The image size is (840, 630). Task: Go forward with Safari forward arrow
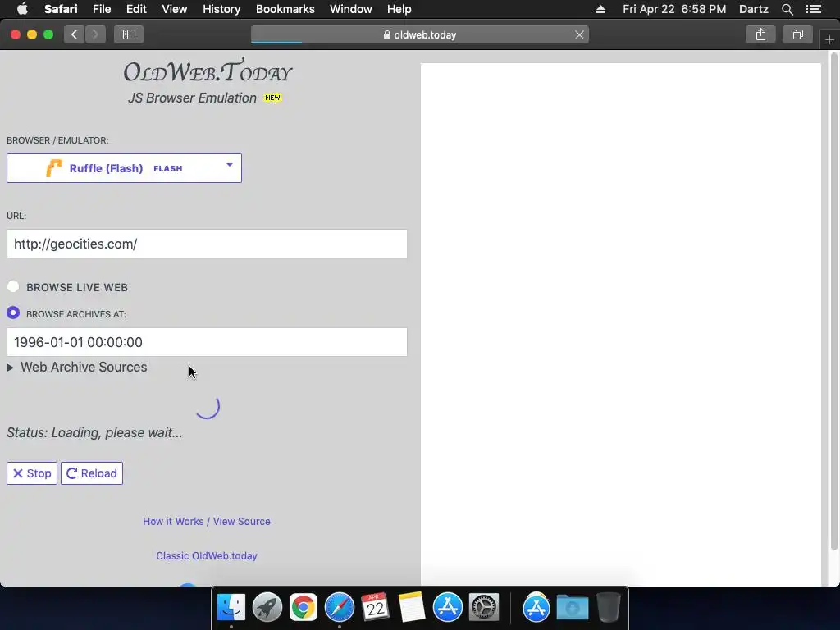(95, 34)
